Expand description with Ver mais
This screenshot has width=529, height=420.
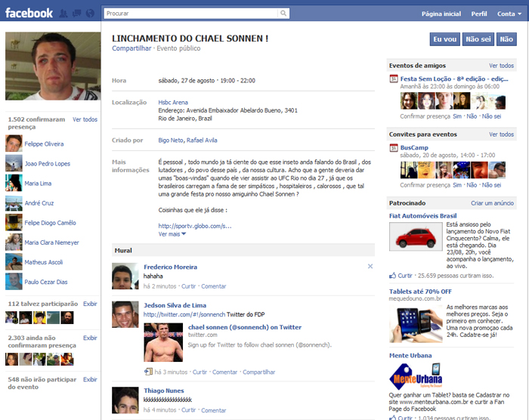click(x=172, y=234)
